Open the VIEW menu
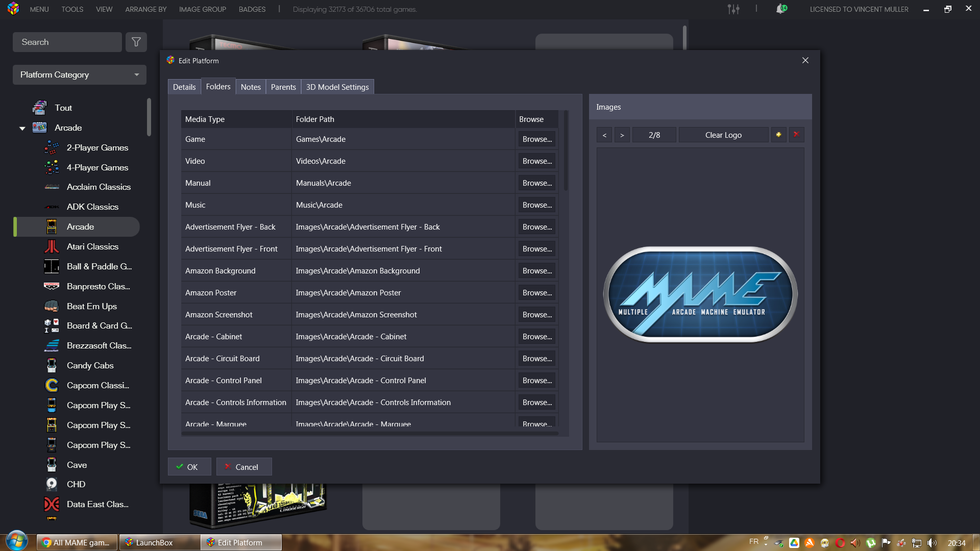Viewport: 980px width, 551px height. coord(104,9)
